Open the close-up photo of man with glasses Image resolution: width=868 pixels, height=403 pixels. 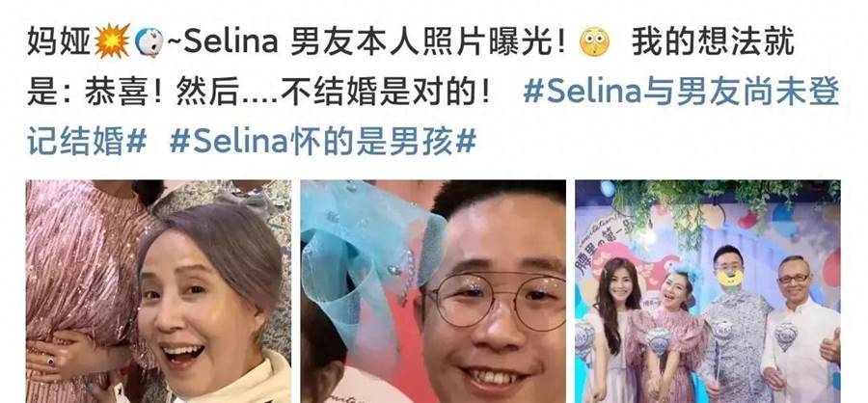pyautogui.click(x=433, y=291)
